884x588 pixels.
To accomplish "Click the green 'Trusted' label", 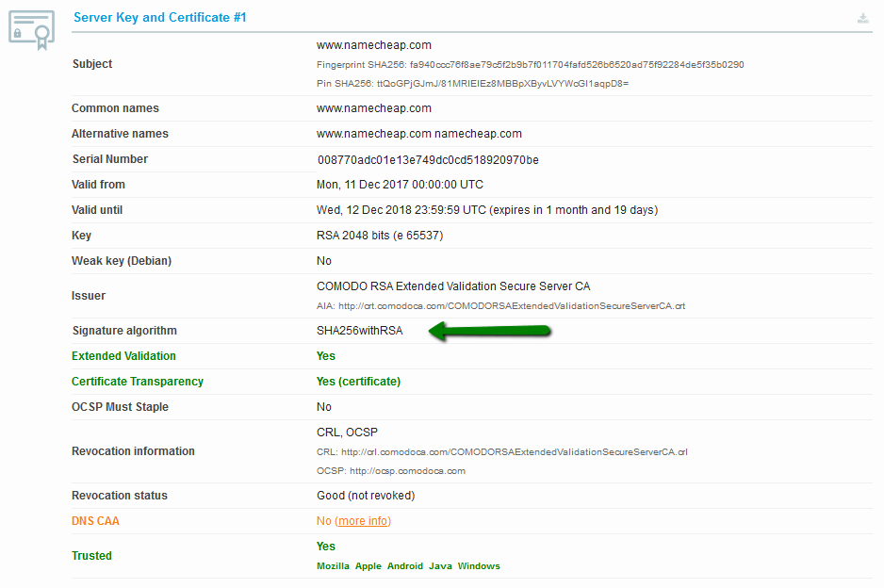I will click(91, 556).
